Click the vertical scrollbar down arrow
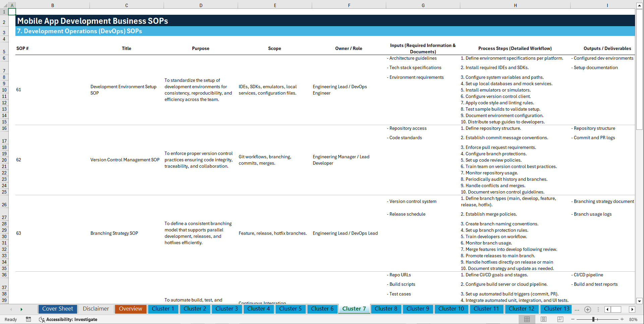The height and width of the screenshot is (324, 644). click(640, 301)
